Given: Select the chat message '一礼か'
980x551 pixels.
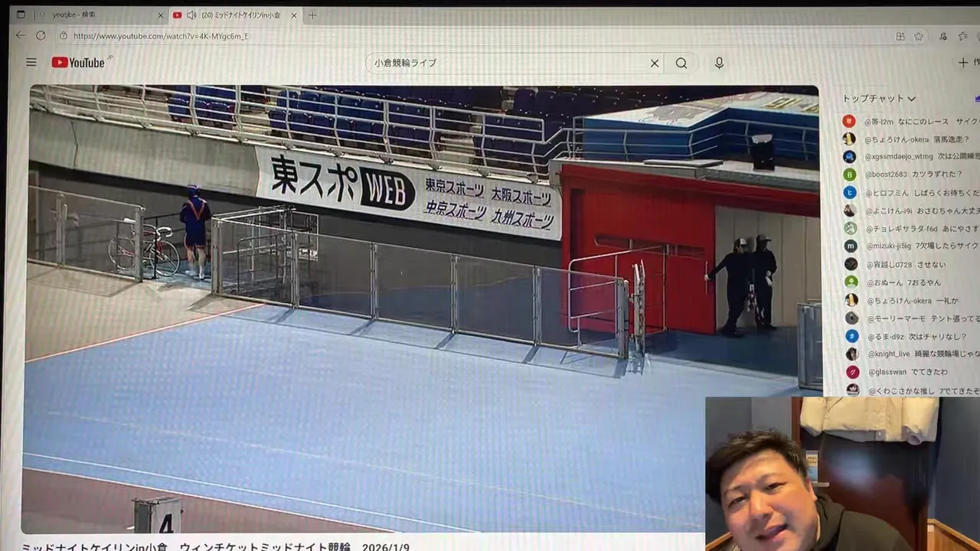Looking at the screenshot, I should click(x=947, y=301).
